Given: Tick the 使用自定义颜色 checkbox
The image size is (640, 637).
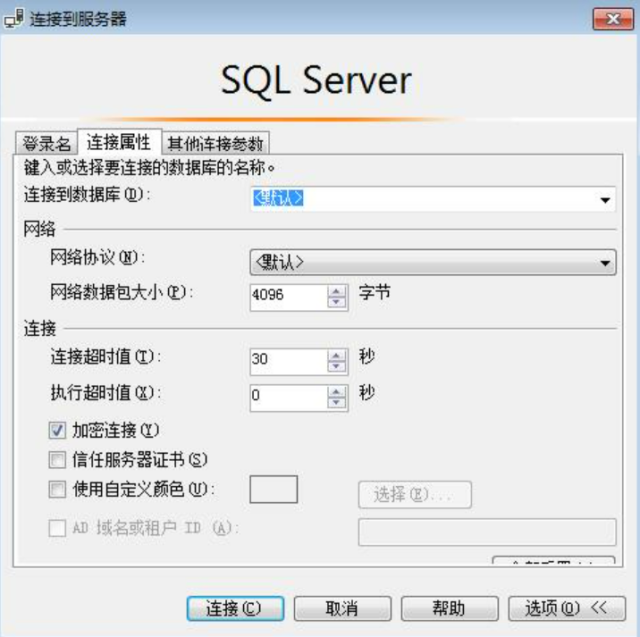Looking at the screenshot, I should pos(57,489).
